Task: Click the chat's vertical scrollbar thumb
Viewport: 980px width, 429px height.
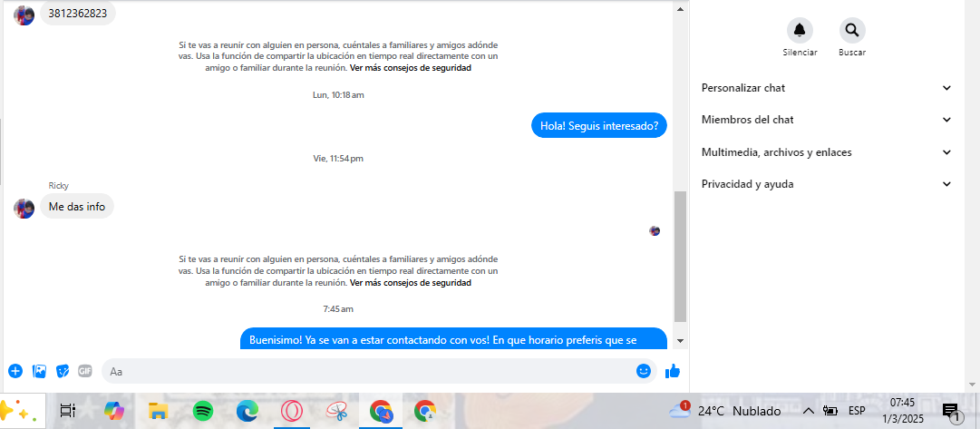Action: tap(681, 257)
